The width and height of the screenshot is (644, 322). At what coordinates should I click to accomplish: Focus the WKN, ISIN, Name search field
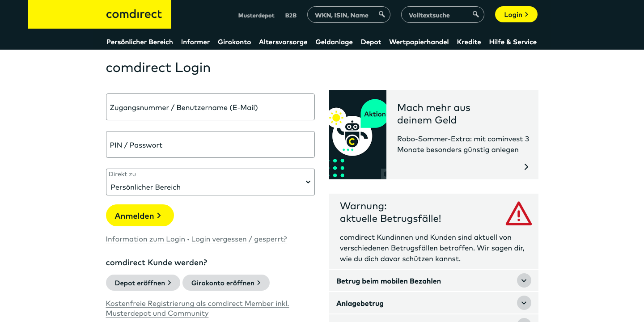(349, 15)
